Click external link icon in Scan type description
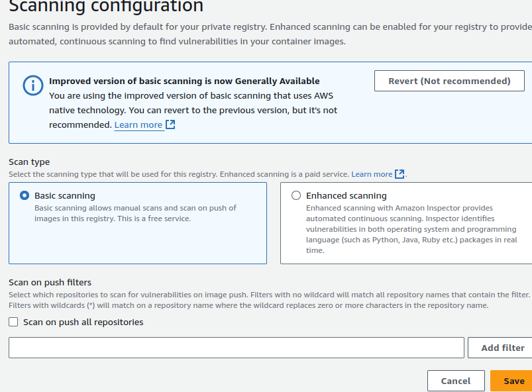 pyautogui.click(x=399, y=174)
